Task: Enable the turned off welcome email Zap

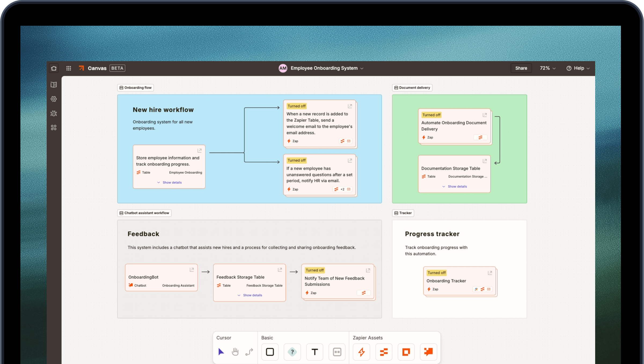Action: click(x=296, y=106)
